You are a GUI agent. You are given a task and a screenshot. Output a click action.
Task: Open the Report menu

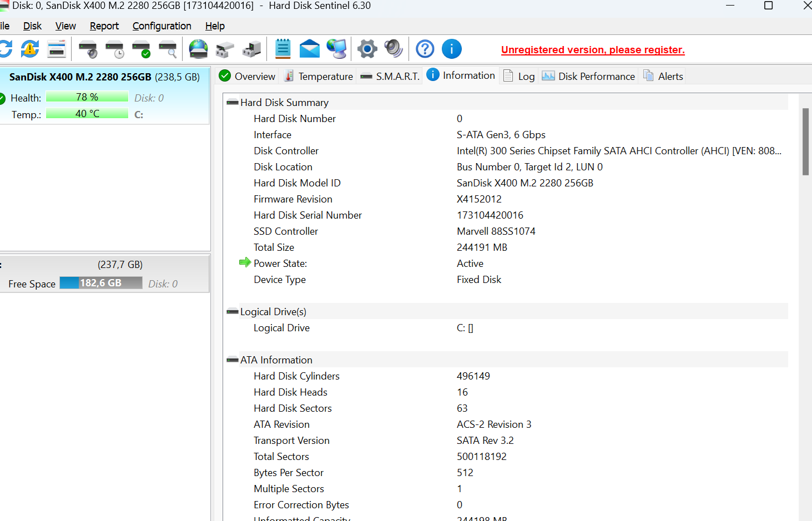(x=104, y=26)
